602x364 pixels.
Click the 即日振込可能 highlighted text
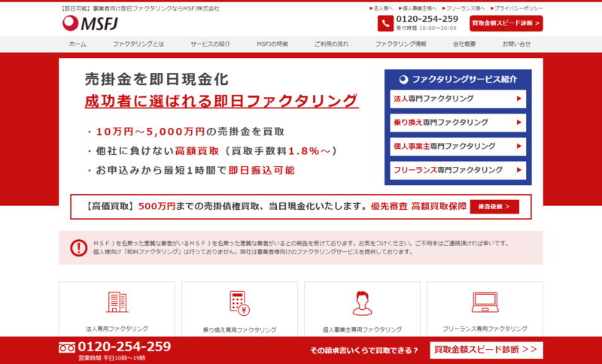261,170
